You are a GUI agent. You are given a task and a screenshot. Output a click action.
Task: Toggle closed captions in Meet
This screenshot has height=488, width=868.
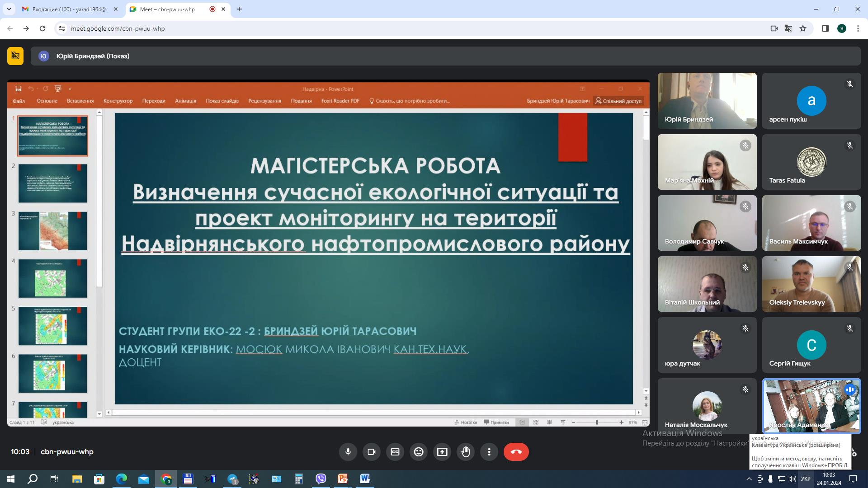(x=395, y=452)
